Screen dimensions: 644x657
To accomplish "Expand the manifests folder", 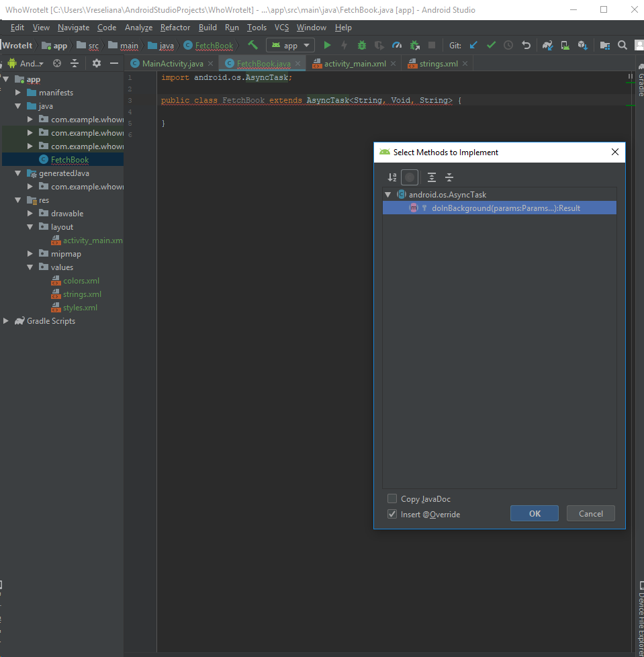I will [18, 93].
